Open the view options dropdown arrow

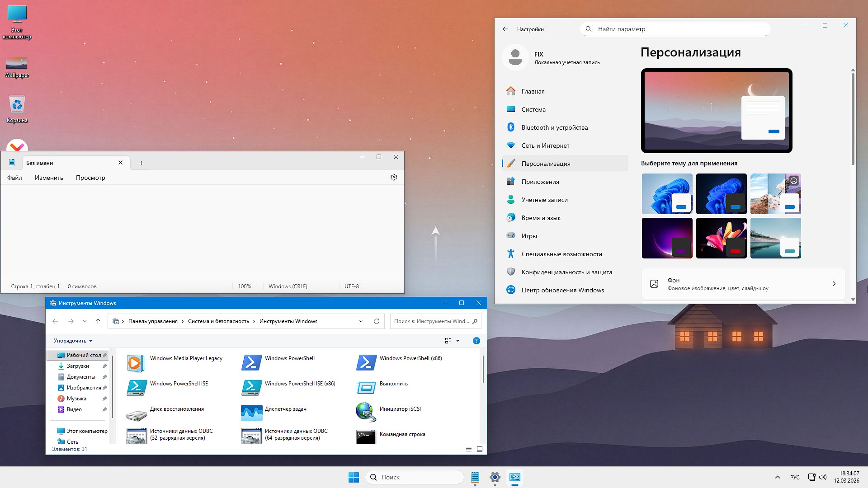click(458, 341)
